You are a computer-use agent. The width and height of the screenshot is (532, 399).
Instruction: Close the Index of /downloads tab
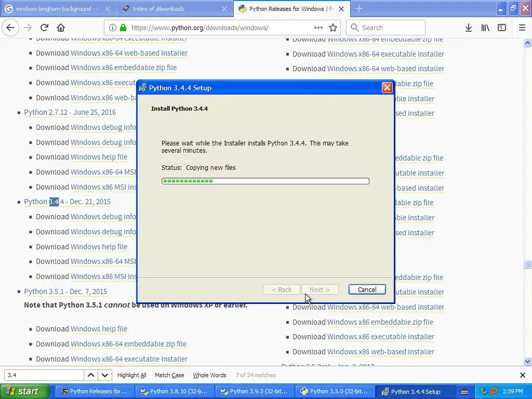pos(224,9)
